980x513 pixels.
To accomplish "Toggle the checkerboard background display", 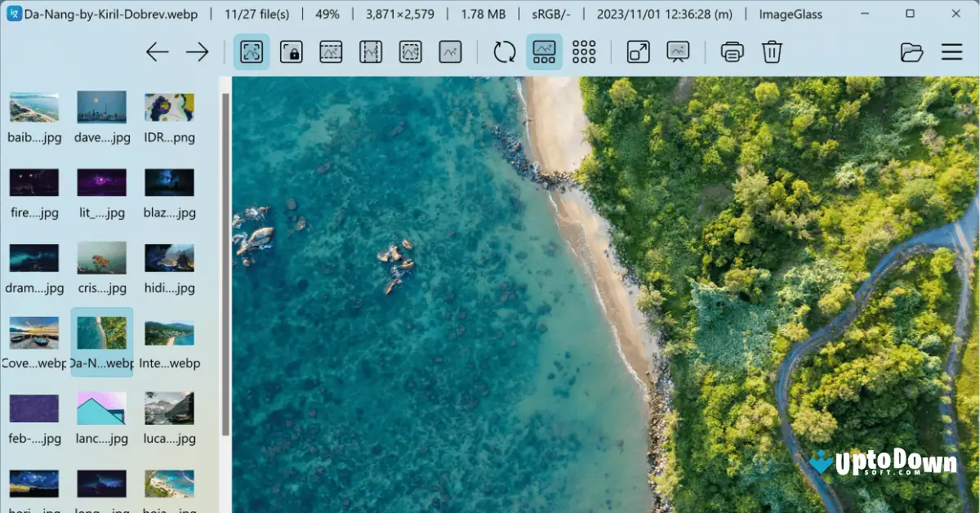I will click(584, 51).
